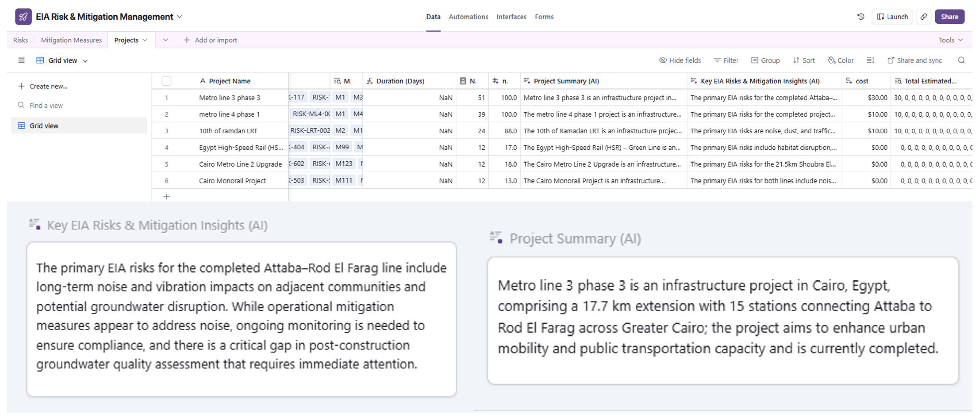Click the Share button
Image resolution: width=980 pixels, height=420 pixels.
tap(949, 17)
